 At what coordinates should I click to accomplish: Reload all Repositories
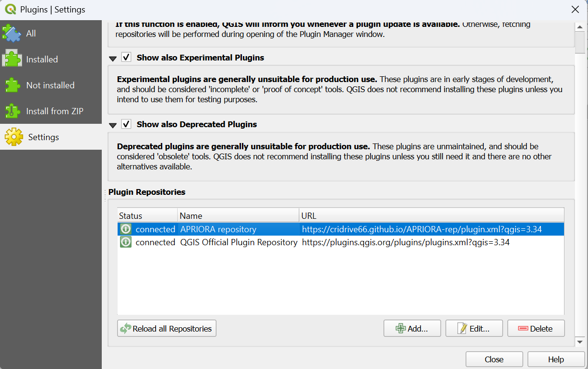pyautogui.click(x=167, y=329)
